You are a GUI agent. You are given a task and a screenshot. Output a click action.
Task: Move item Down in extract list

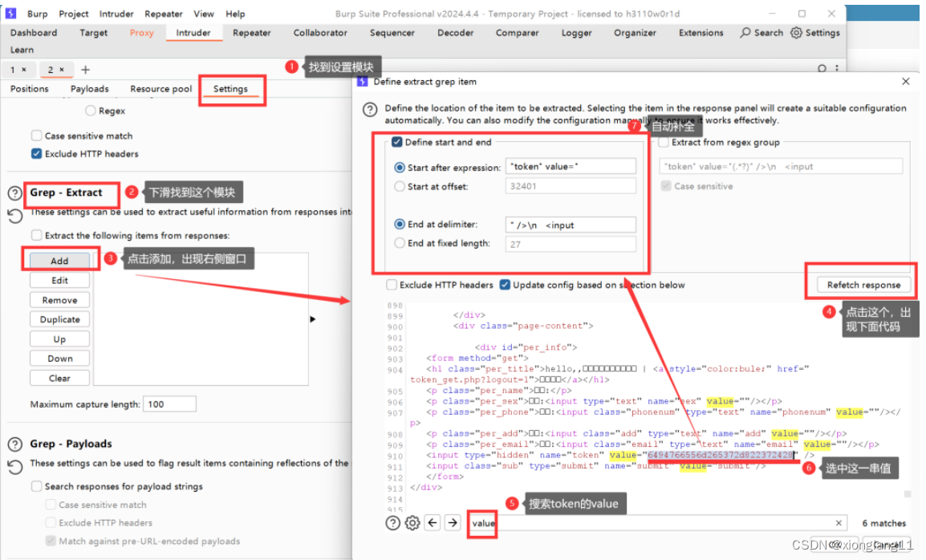pyautogui.click(x=59, y=358)
